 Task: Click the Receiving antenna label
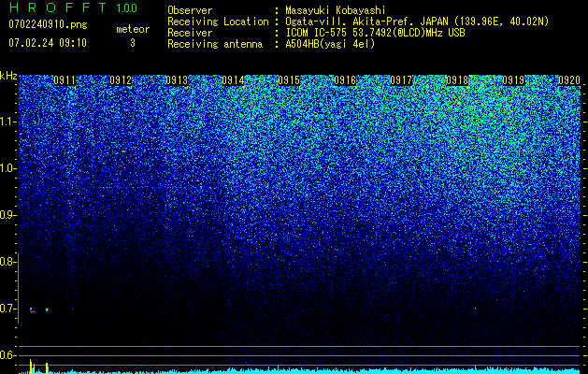(215, 44)
